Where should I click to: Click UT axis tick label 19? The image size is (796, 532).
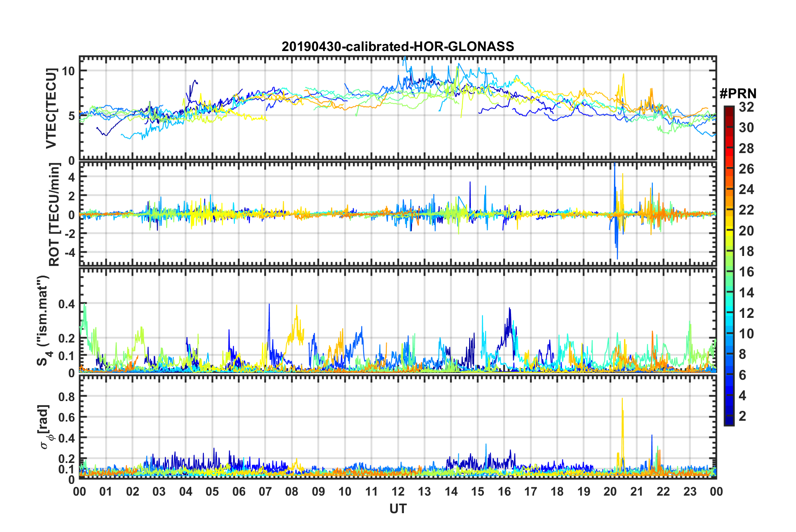pyautogui.click(x=583, y=491)
